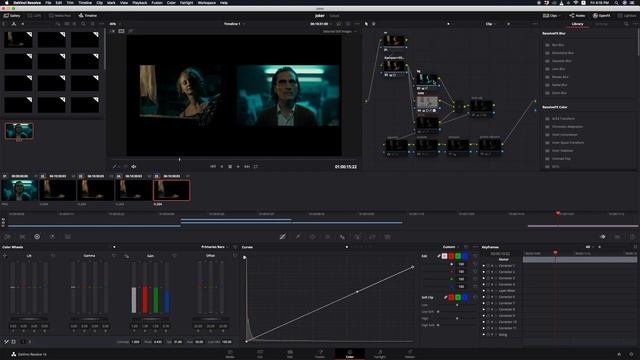This screenshot has height=360, width=640.
Task: Open the DaVinci Resolve application menu
Action: (27, 2)
